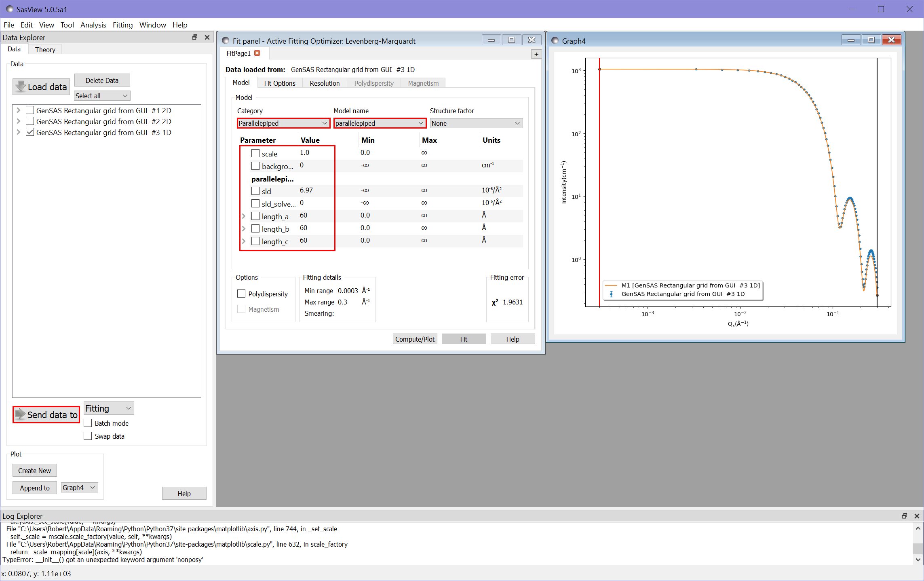The width and height of the screenshot is (924, 581).
Task: Enable the Polydispersity option
Action: pyautogui.click(x=241, y=294)
